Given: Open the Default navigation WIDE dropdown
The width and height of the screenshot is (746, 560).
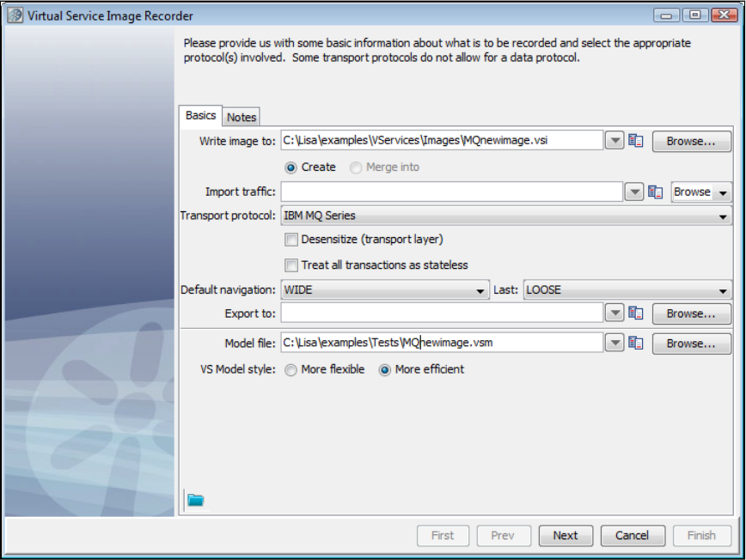Looking at the screenshot, I should pyautogui.click(x=385, y=290).
